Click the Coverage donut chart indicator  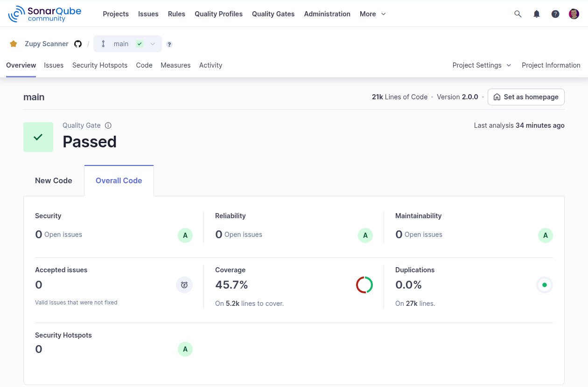(364, 285)
